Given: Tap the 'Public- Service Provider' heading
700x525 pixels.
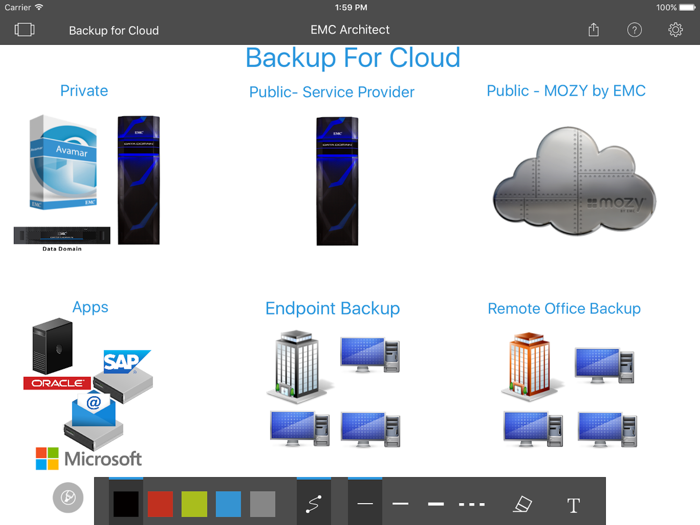Looking at the screenshot, I should (x=332, y=92).
